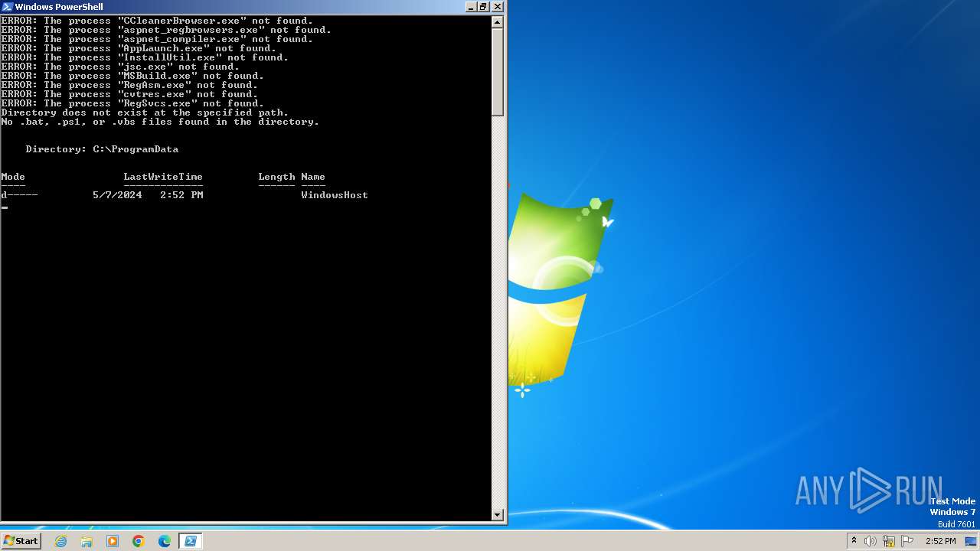This screenshot has width=980, height=551.
Task: Launch Microsoft Edge from the taskbar
Action: (165, 541)
